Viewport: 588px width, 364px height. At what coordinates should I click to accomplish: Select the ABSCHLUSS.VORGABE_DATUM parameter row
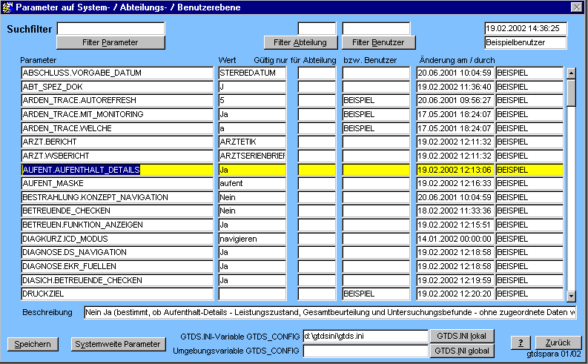(x=117, y=73)
